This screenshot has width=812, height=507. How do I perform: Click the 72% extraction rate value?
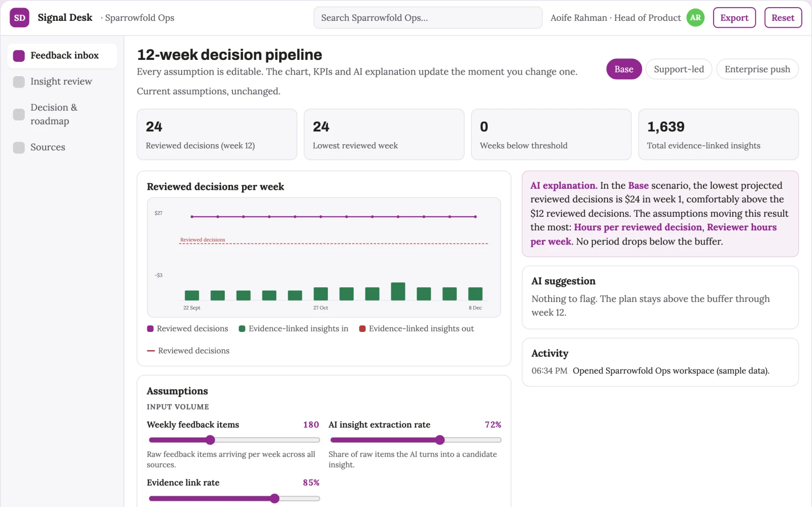(x=493, y=425)
